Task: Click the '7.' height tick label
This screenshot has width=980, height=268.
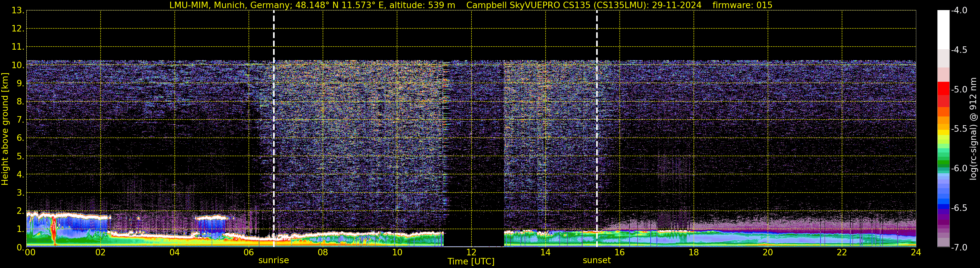Action: [20, 120]
